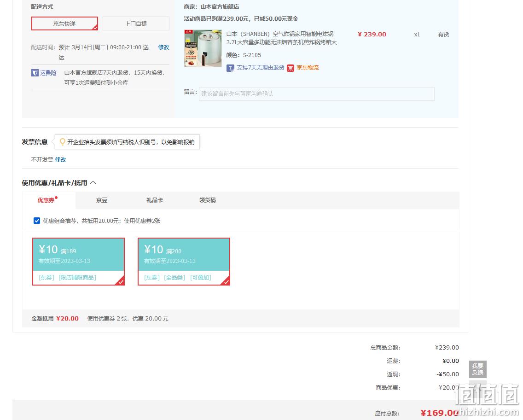Click 返现 -¥50.00 value
523x420 pixels.
pos(447,374)
